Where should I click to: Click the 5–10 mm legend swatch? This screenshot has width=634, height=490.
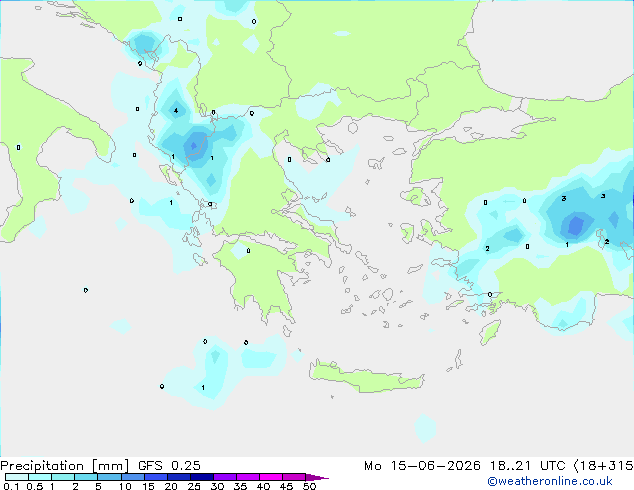[110, 477]
